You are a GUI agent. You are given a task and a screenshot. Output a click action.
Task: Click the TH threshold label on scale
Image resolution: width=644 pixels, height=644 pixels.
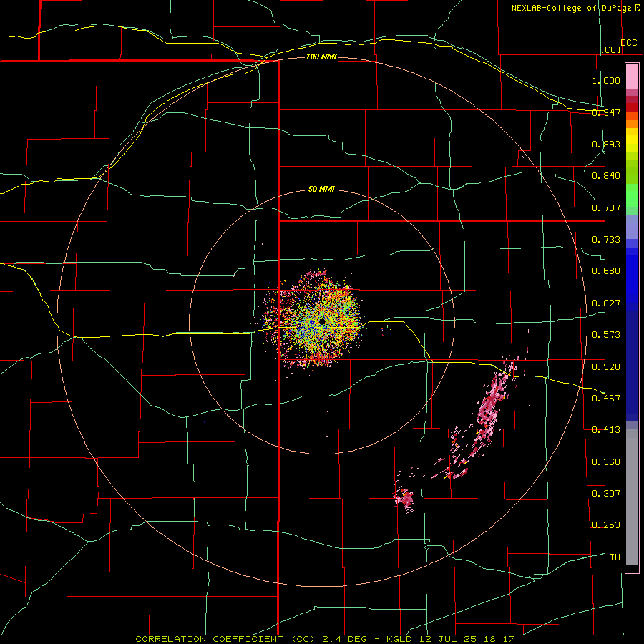pos(615,557)
